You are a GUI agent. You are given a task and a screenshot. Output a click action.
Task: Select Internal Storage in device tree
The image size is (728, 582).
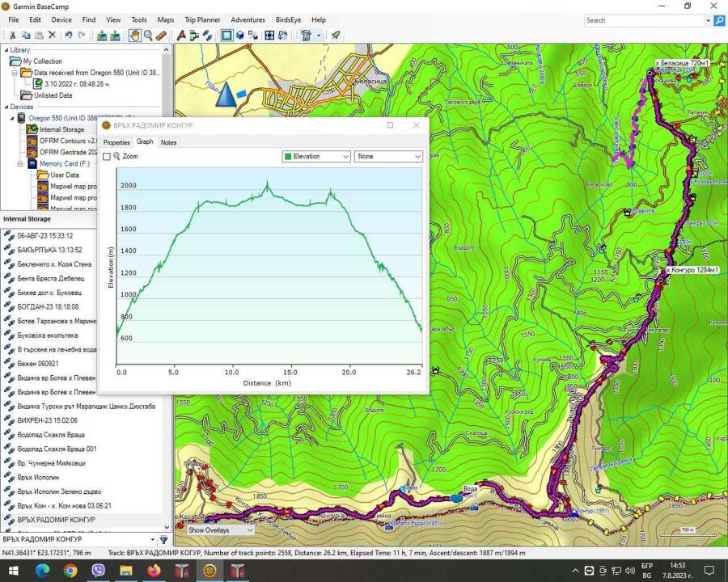(61, 129)
